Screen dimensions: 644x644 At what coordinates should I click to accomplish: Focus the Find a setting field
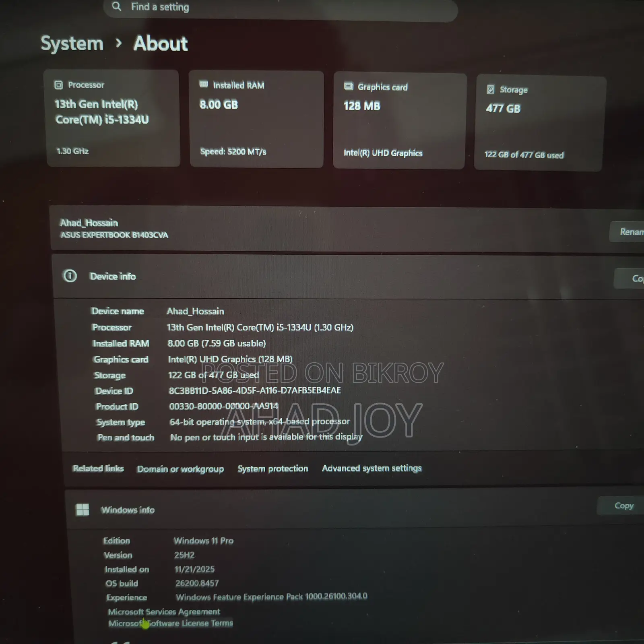(281, 8)
